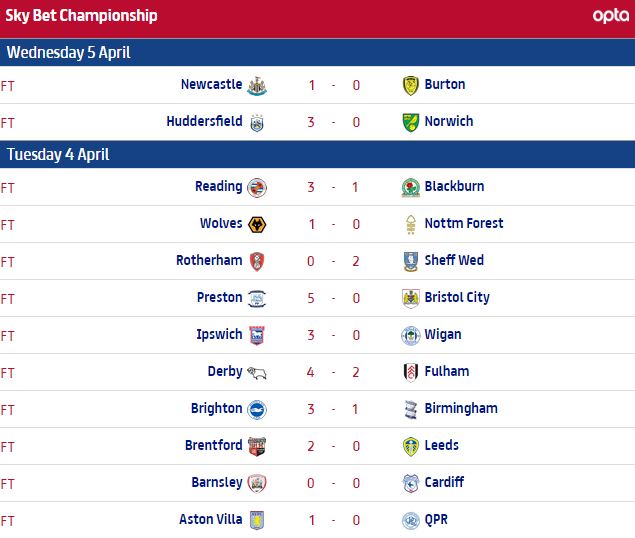The image size is (635, 538).
Task: Open the Sheff Wed team link
Action: click(454, 260)
